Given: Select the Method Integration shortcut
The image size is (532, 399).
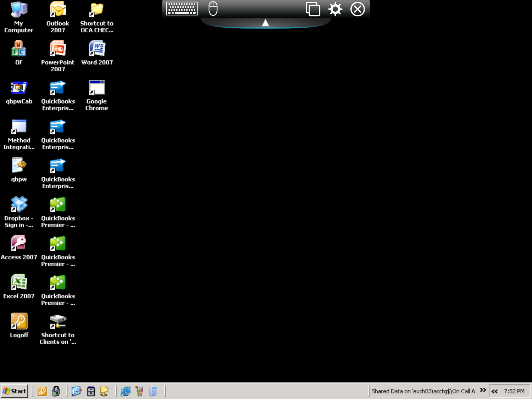Looking at the screenshot, I should pos(19,134).
